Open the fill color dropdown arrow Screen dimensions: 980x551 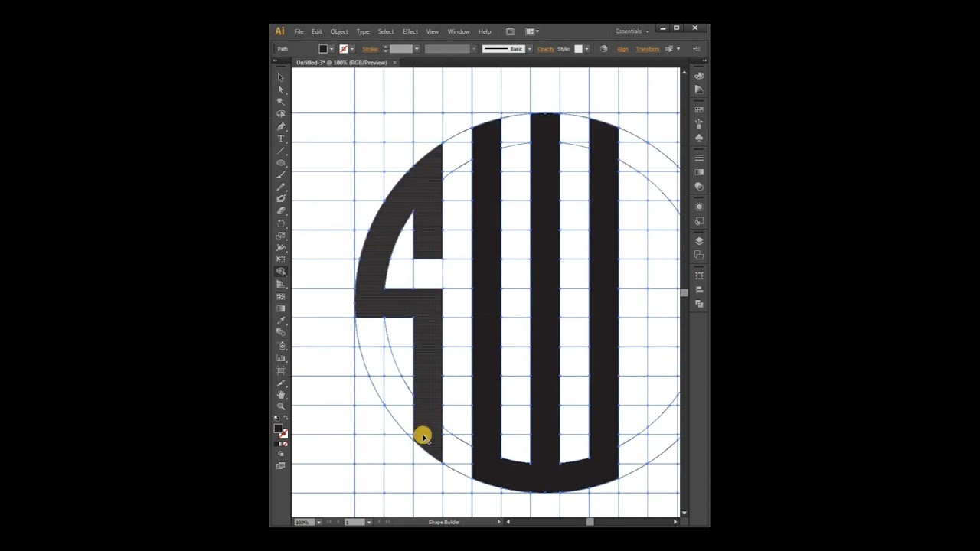(332, 49)
